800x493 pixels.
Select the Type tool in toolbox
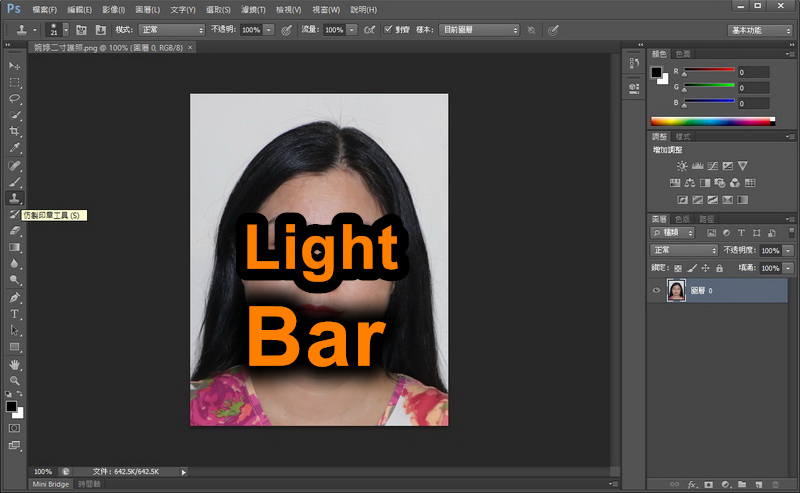(15, 314)
